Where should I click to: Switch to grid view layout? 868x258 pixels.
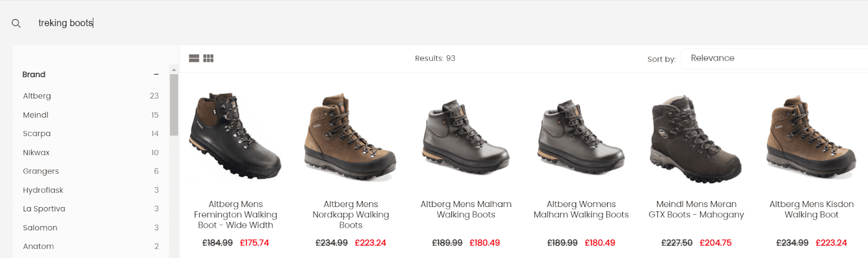[208, 59]
